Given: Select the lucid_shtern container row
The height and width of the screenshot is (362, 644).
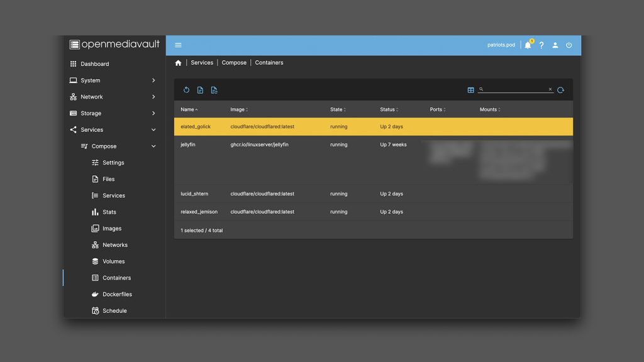Looking at the screenshot, I should [x=283, y=194].
